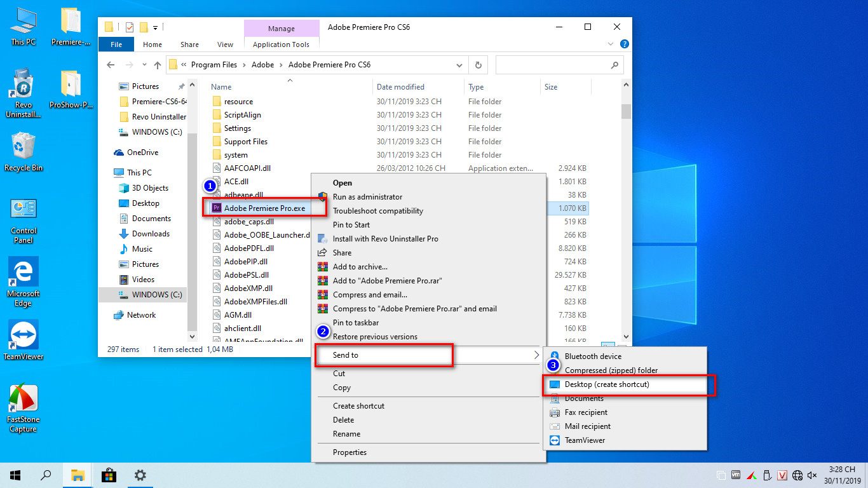Click volume muted icon in tray

tap(812, 475)
